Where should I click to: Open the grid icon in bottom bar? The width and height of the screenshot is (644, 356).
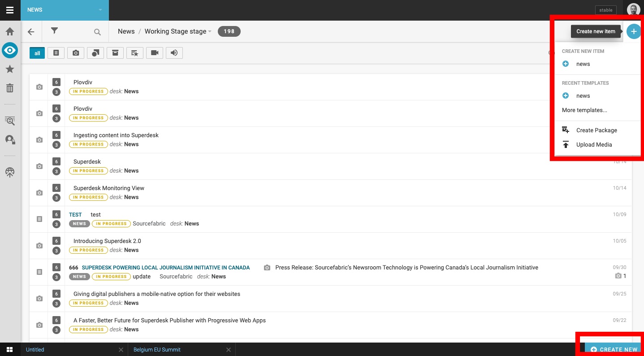tap(10, 350)
